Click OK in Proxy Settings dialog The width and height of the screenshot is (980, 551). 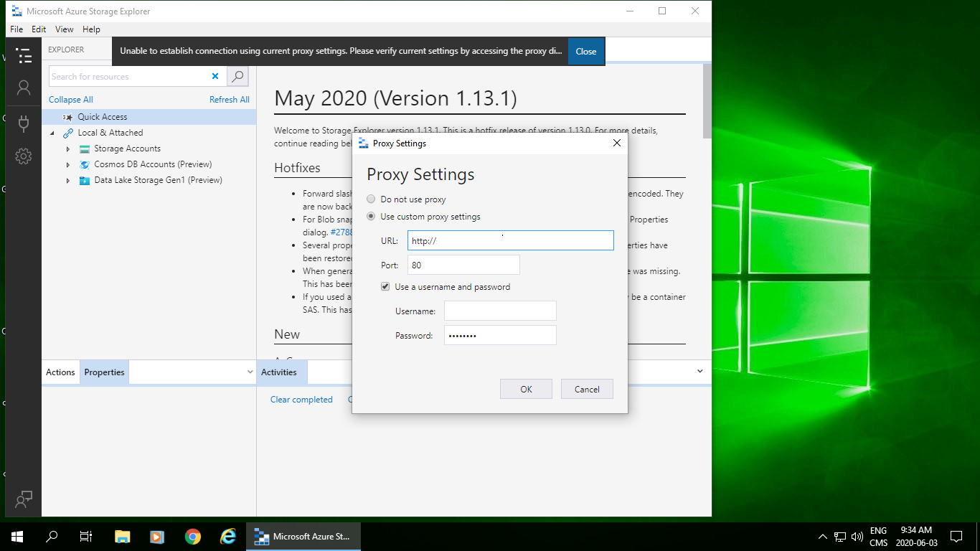[526, 389]
